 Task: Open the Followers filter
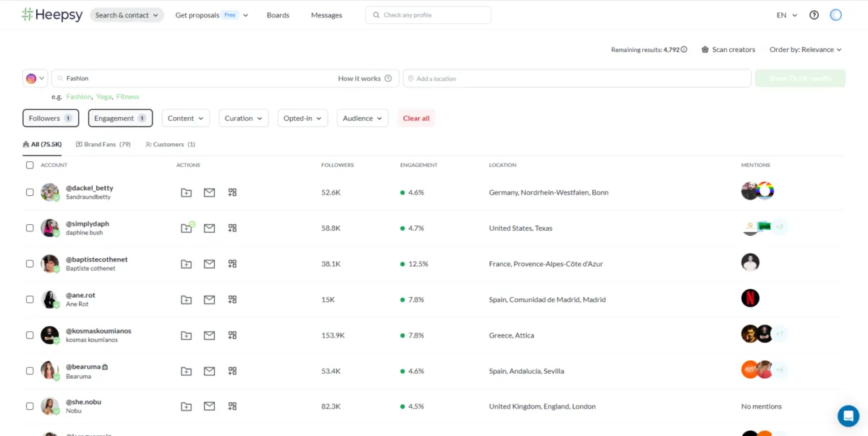pos(51,119)
